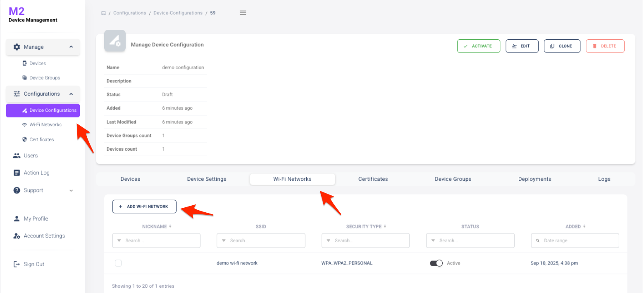The width and height of the screenshot is (644, 293).
Task: Open Device Groups via its sidebar icon
Action: click(x=25, y=78)
